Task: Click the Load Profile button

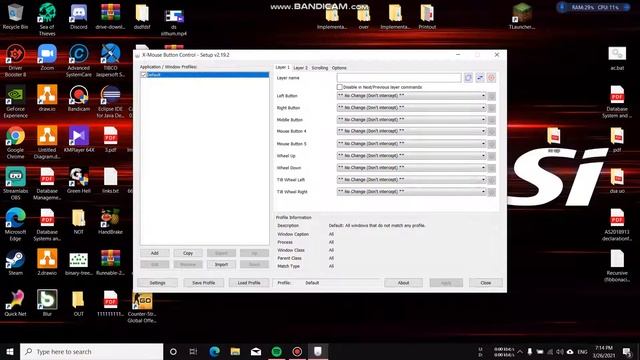Action: (249, 283)
